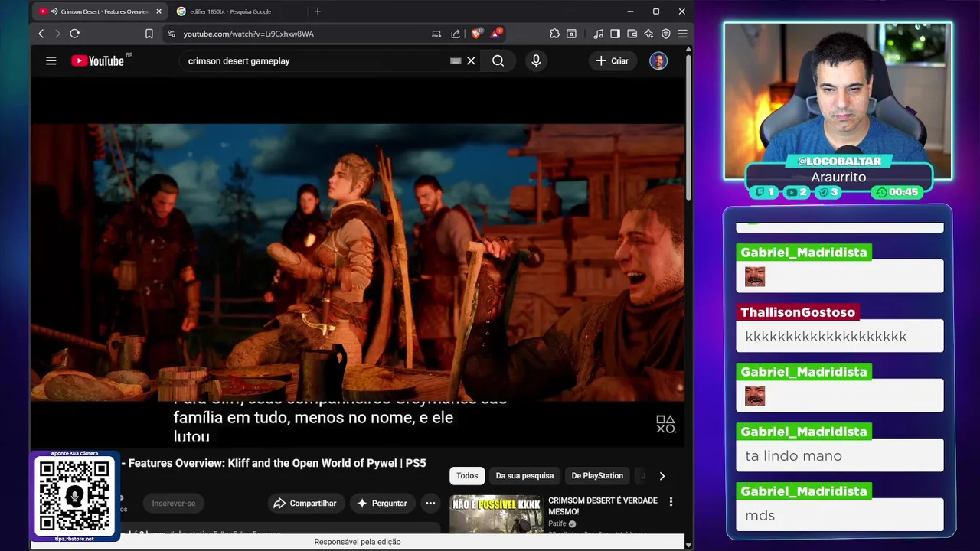Open options menu for the Patife video
Viewport: 980px width, 551px height.
[671, 502]
